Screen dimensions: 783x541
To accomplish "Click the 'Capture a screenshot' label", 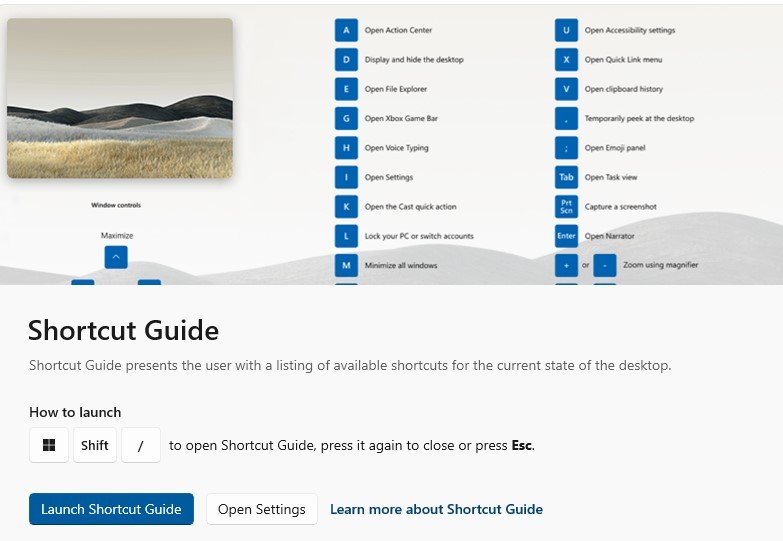I will [x=620, y=207].
